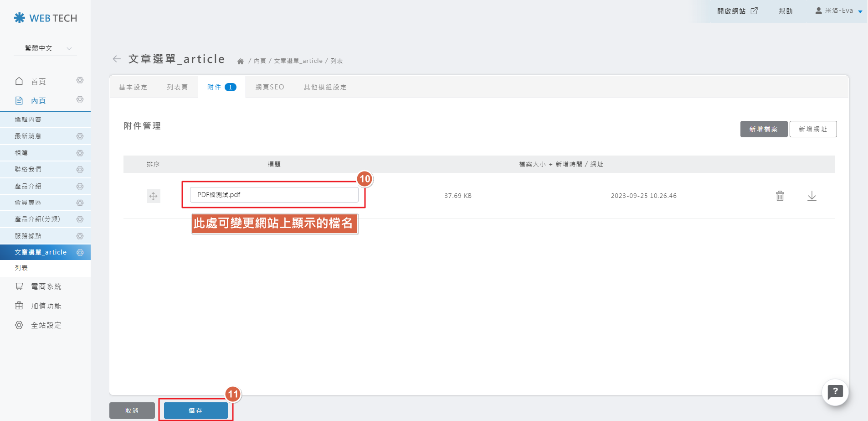Switch to the 網頁SEO tab
The image size is (868, 421).
tap(270, 87)
